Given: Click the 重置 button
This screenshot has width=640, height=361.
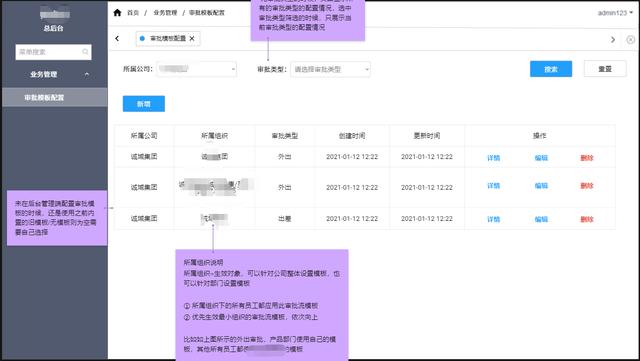Looking at the screenshot, I should coord(605,69).
